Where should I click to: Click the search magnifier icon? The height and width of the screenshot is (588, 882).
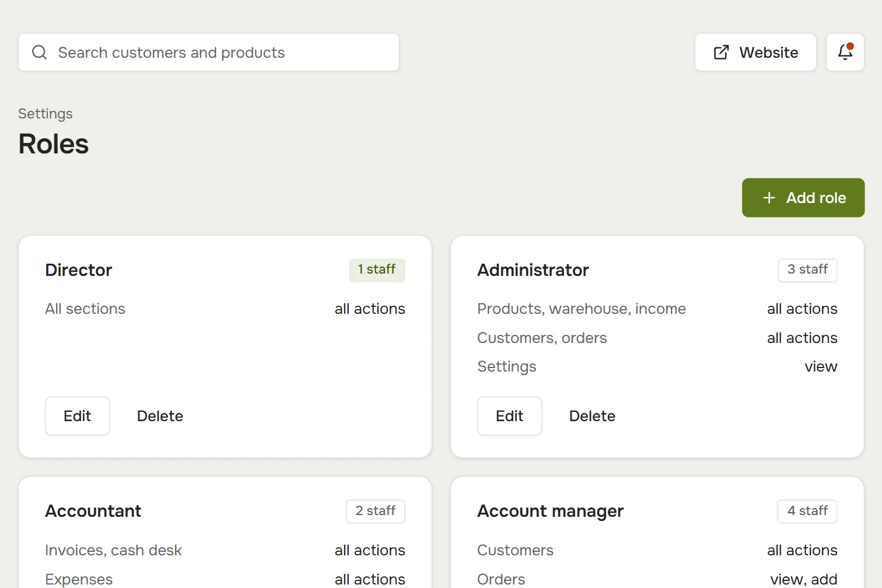click(x=39, y=52)
